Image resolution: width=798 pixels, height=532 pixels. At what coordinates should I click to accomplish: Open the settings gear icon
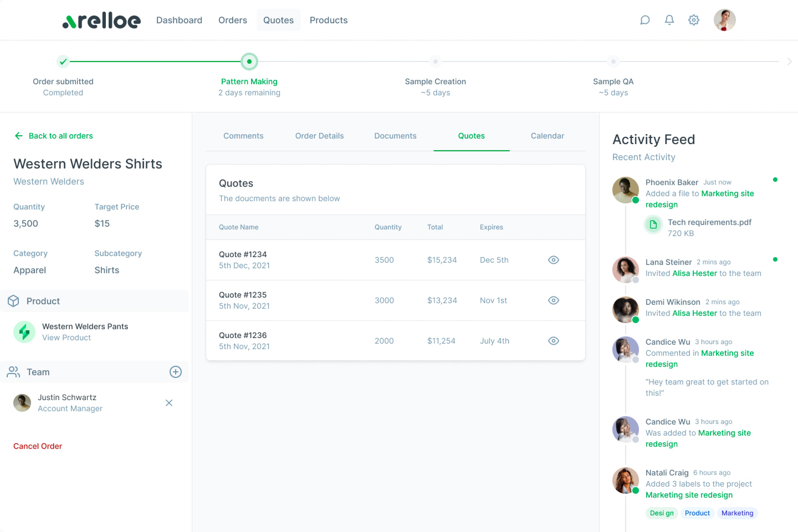coord(694,20)
